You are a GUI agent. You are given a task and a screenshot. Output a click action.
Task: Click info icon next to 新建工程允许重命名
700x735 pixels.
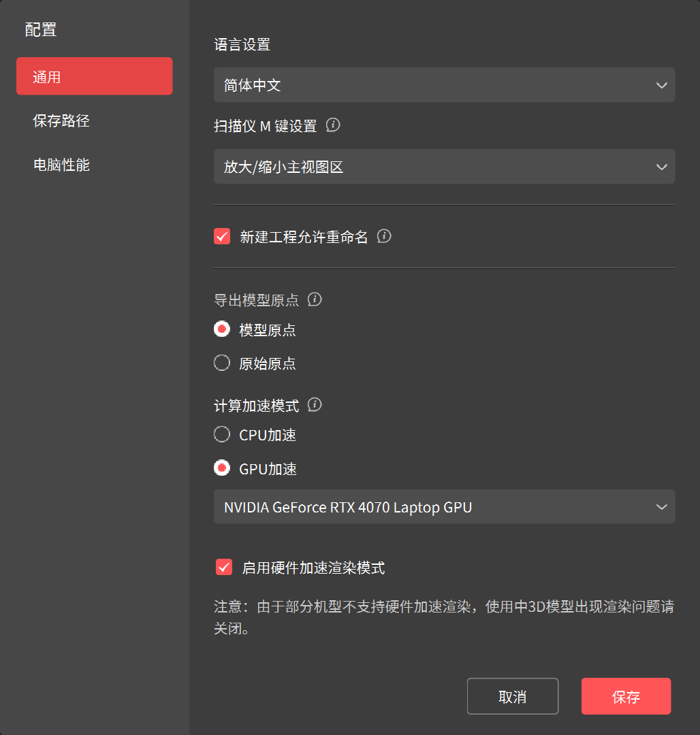pyautogui.click(x=384, y=236)
